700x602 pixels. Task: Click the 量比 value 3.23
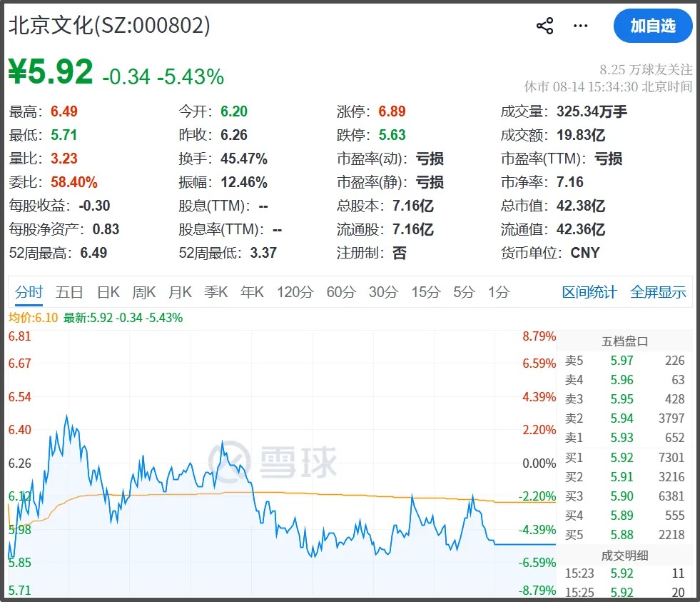[x=64, y=159]
